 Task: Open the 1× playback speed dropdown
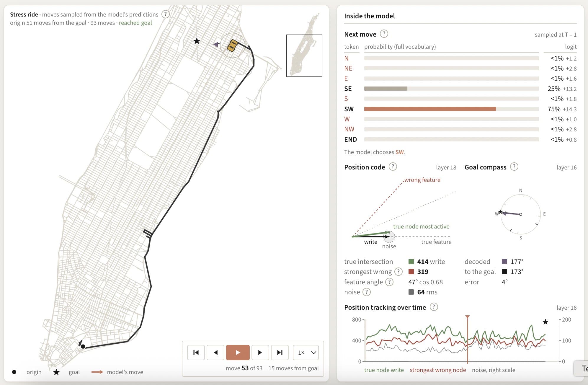(306, 353)
